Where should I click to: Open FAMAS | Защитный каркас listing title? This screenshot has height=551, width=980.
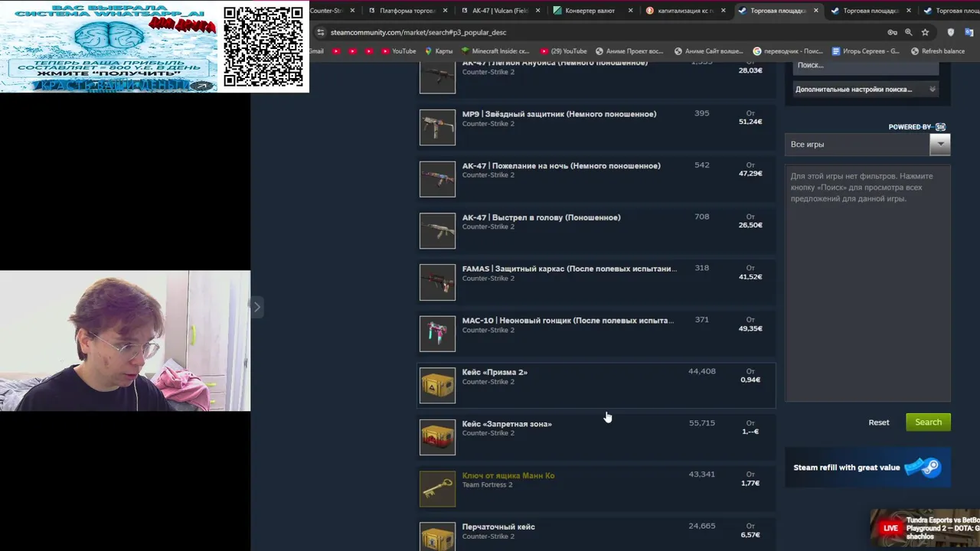click(570, 269)
